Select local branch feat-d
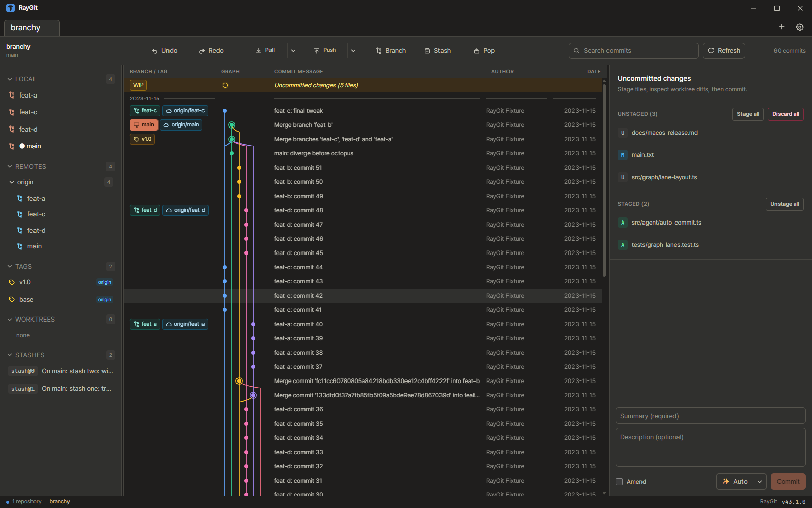The image size is (812, 508). coord(61,130)
